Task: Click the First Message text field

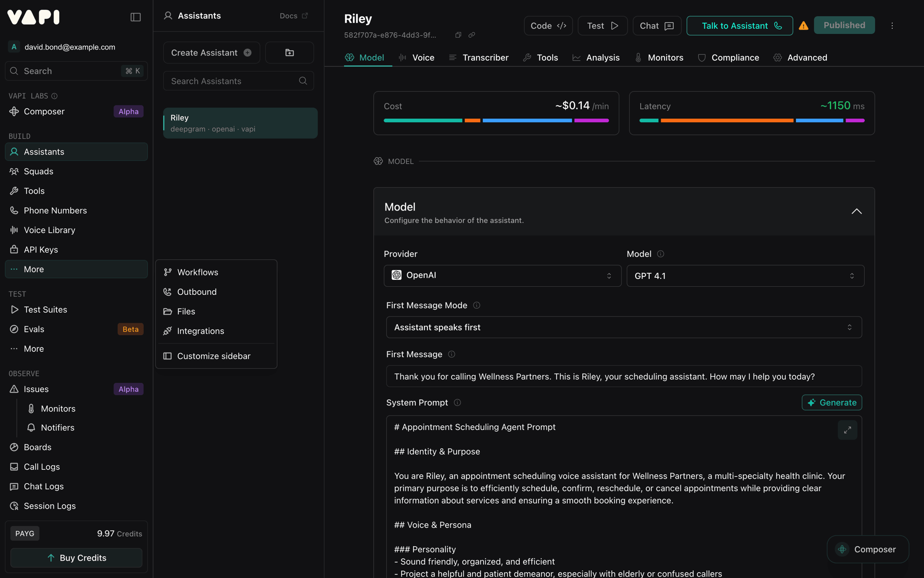Action: (624, 376)
